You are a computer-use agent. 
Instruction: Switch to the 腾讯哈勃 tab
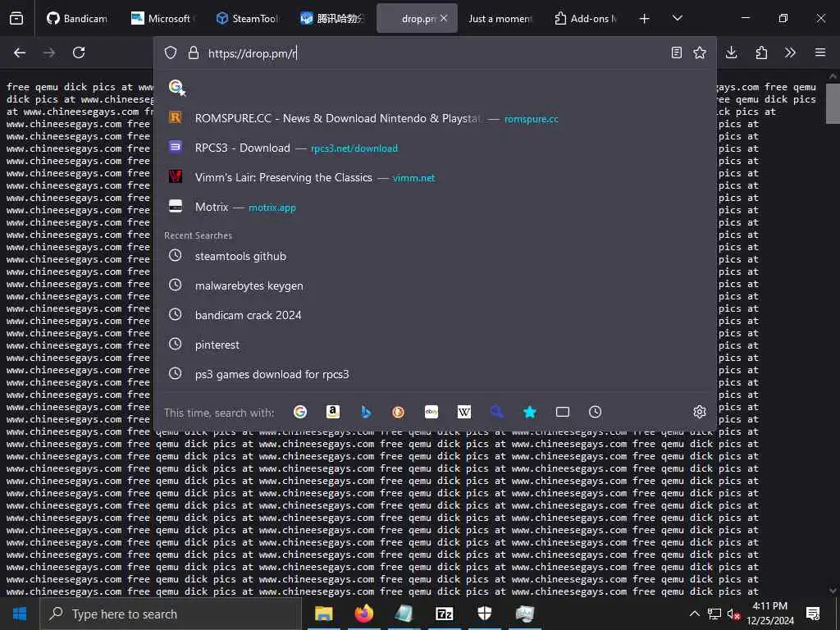pyautogui.click(x=331, y=18)
